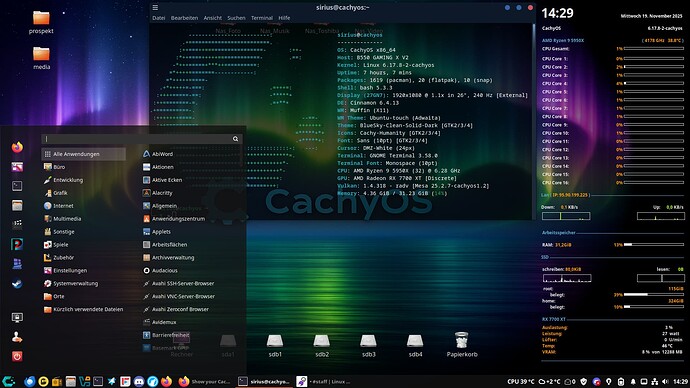Open the Papierkorb trash icon on desktop
This screenshot has width=690, height=388.
point(462,345)
